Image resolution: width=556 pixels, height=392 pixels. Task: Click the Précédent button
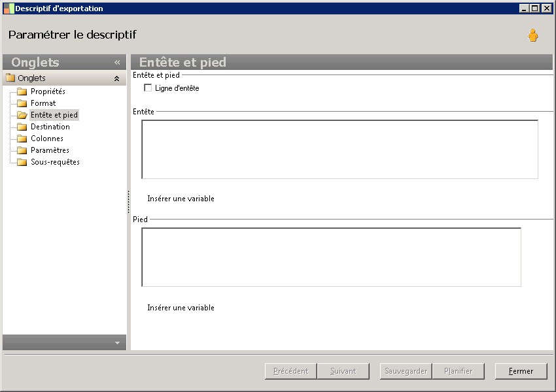coord(291,371)
